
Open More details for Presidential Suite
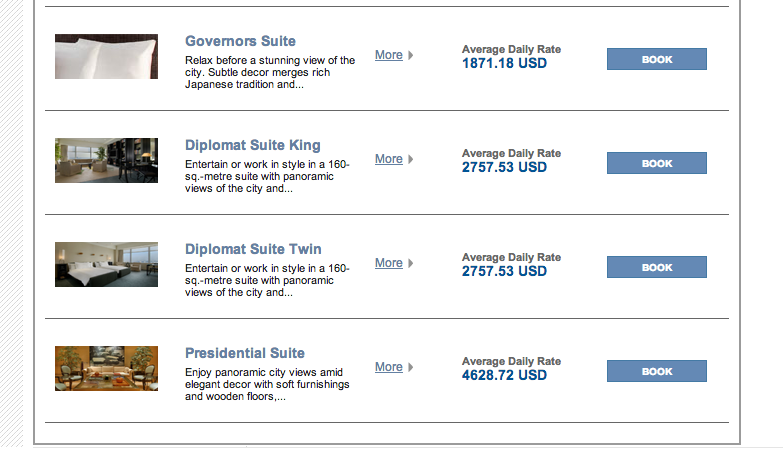[389, 367]
